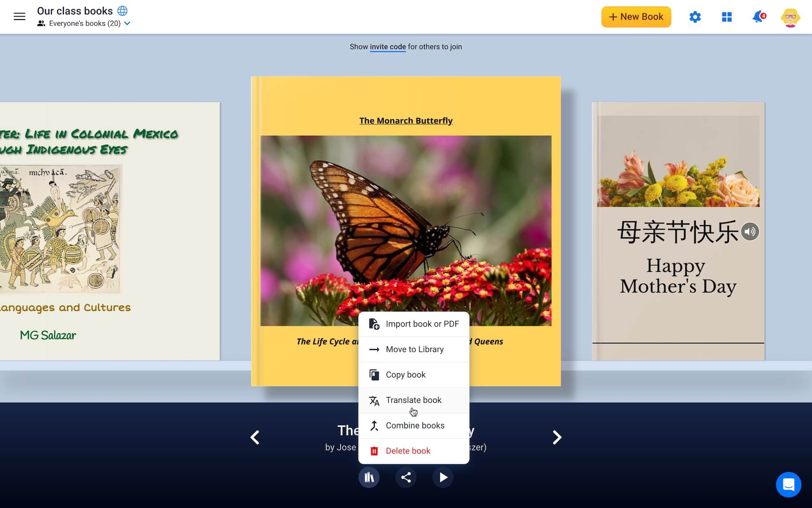
Task: Open notifications bell
Action: click(758, 17)
